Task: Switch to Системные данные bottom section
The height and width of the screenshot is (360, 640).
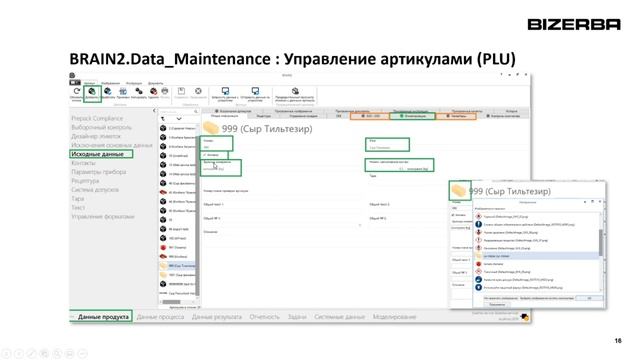Action: 340,317
